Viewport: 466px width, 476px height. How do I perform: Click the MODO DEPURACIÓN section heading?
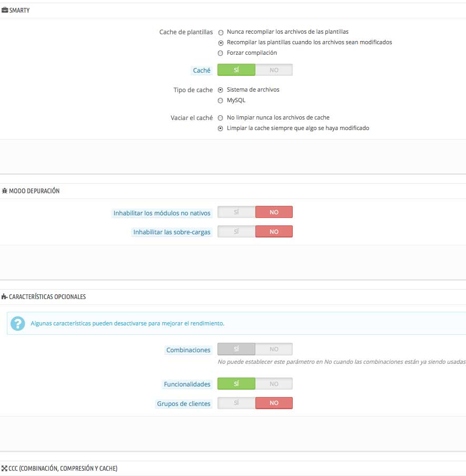(34, 191)
